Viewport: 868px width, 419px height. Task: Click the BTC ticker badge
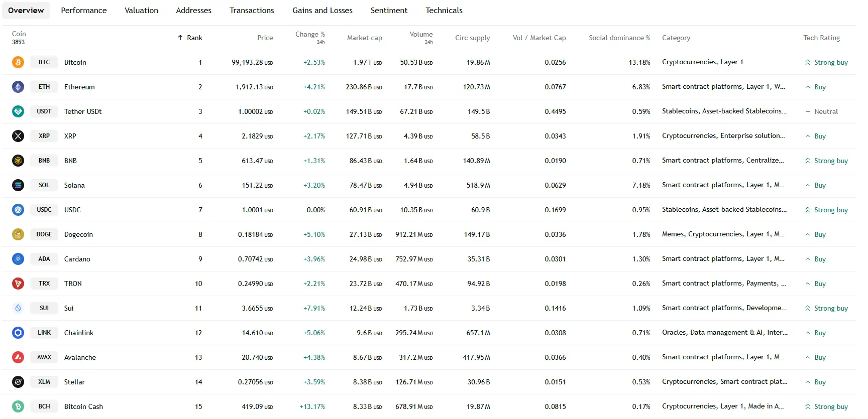click(x=44, y=62)
